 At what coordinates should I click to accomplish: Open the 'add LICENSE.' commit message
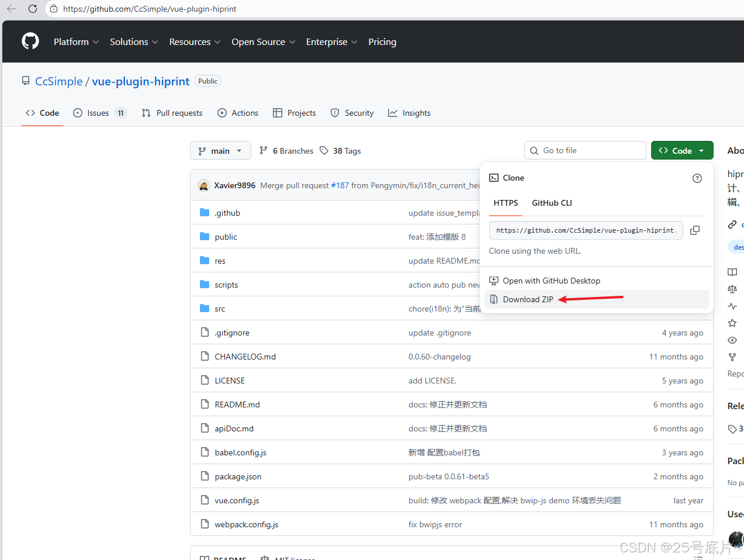[x=432, y=381]
